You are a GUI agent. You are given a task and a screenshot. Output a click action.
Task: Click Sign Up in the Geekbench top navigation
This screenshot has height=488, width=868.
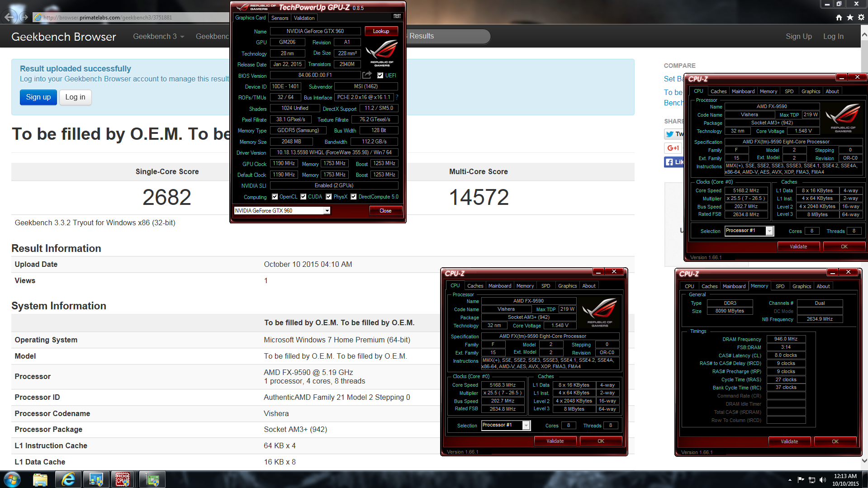click(798, 36)
